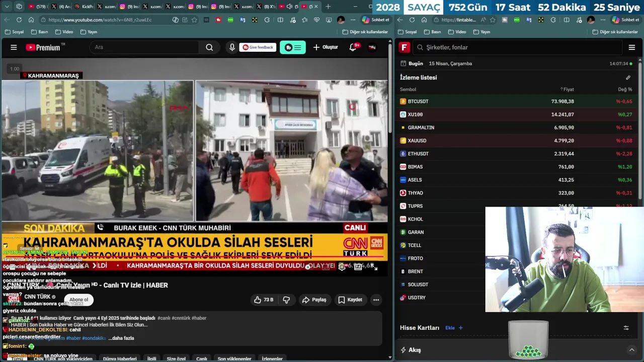Open the tab list dropdown arrow
Image resolution: width=644 pixels, height=362 pixels.
7,7
